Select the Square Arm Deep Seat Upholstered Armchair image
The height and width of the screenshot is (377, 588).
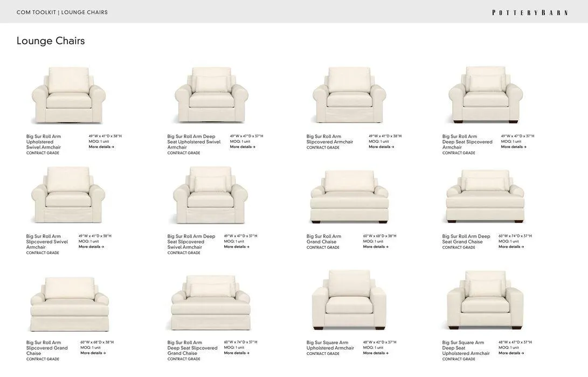(x=485, y=300)
